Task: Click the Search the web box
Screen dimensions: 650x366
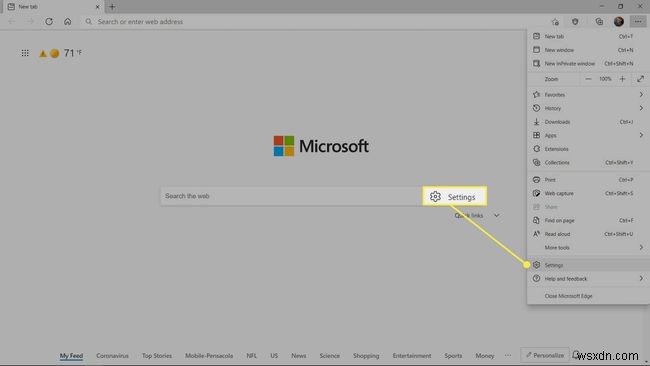Action: (x=291, y=196)
